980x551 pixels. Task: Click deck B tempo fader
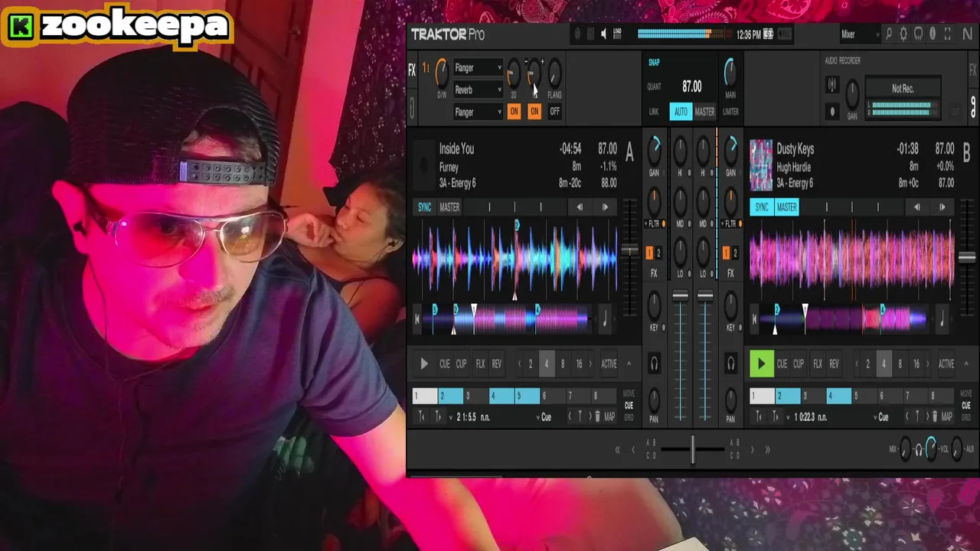click(x=966, y=258)
